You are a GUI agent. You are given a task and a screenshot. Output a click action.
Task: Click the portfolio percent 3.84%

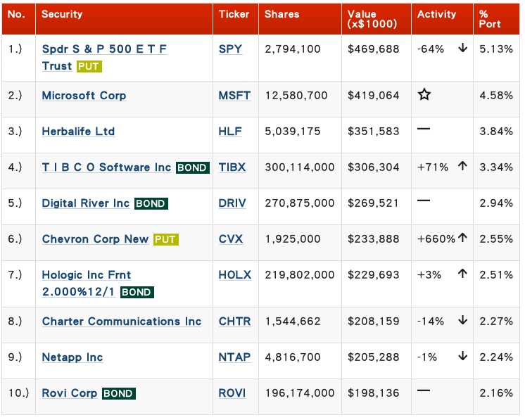click(496, 131)
